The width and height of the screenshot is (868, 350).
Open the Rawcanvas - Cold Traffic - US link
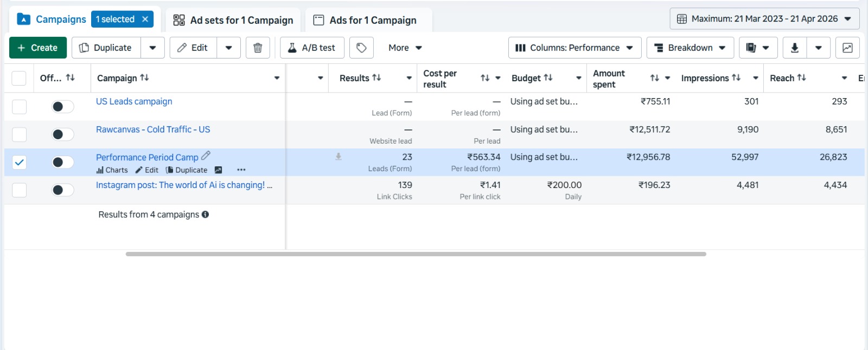[153, 129]
